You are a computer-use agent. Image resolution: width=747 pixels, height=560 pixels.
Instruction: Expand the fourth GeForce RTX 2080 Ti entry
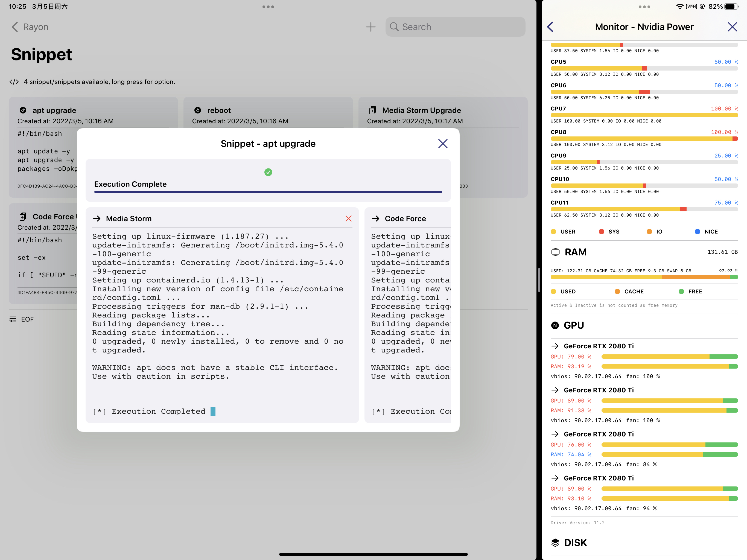(599, 478)
